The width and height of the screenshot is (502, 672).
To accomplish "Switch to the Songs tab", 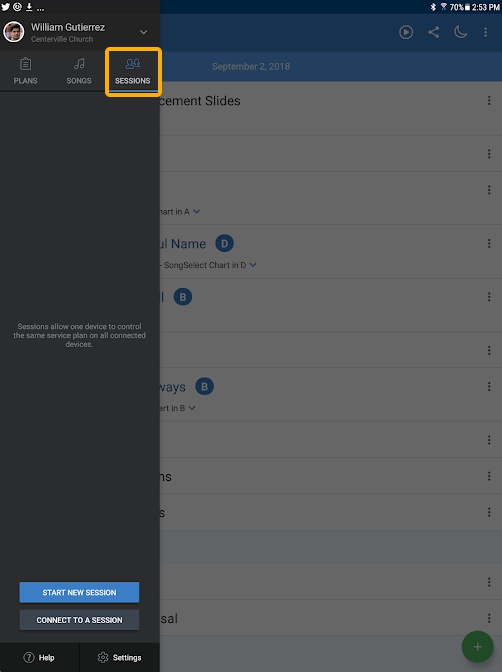I will click(79, 71).
